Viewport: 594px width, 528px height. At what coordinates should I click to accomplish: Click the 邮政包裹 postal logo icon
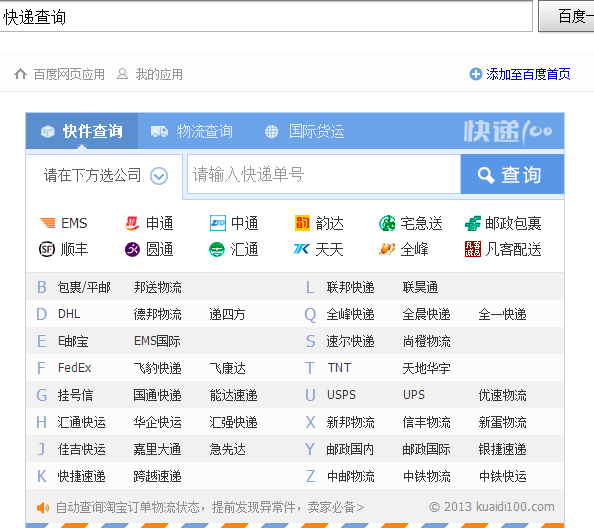point(472,223)
